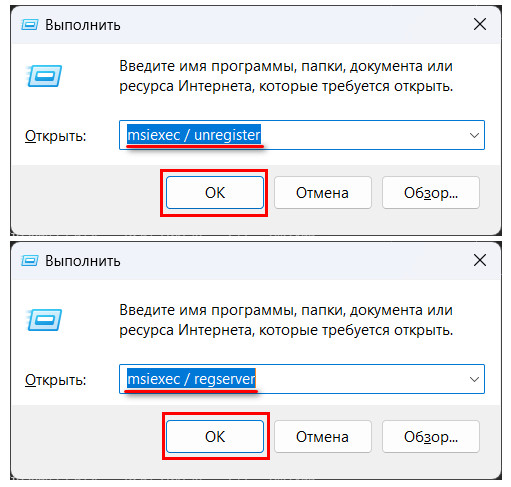This screenshot has width=511, height=487.
Task: Click the small Run icon in the title bar of the unregister dialog
Action: coord(30,25)
